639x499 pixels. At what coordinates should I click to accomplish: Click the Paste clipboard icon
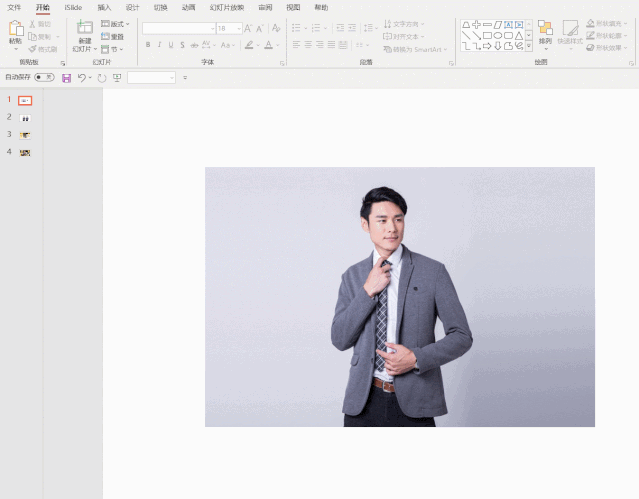pyautogui.click(x=15, y=29)
